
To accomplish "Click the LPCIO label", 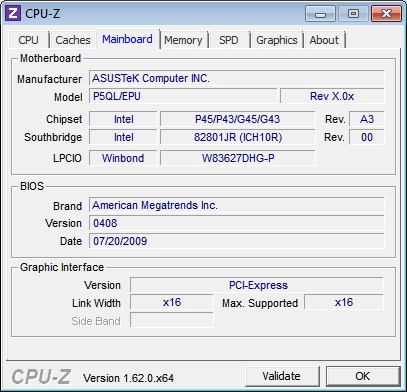I will [x=67, y=158].
